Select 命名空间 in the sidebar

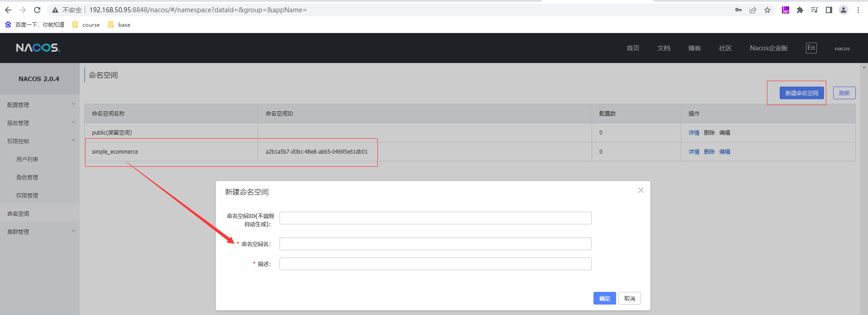coord(18,213)
